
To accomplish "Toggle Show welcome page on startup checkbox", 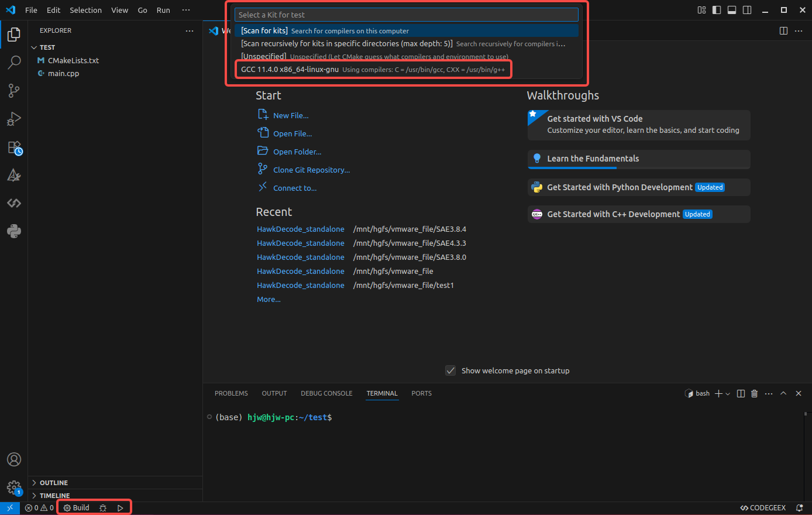I will pyautogui.click(x=450, y=370).
